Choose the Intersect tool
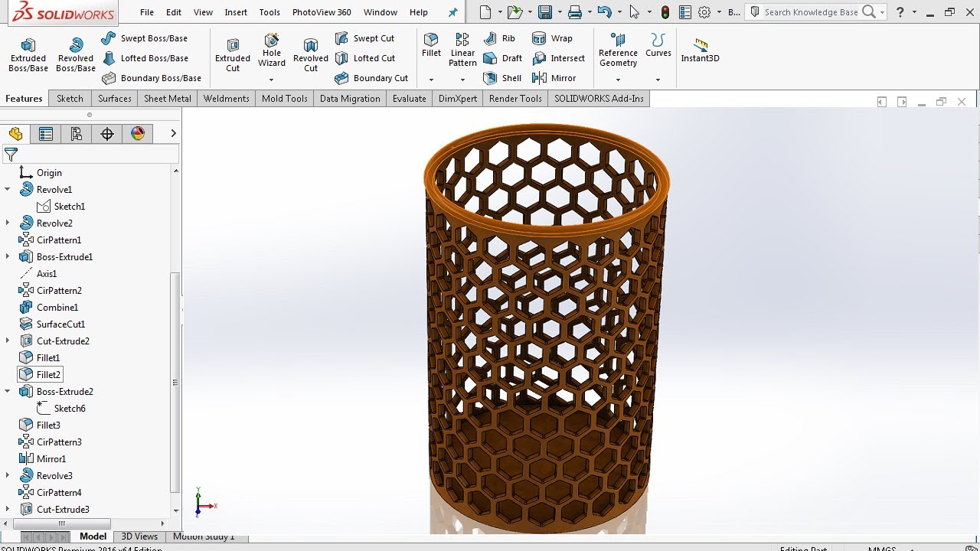The height and width of the screenshot is (551, 980). [558, 58]
